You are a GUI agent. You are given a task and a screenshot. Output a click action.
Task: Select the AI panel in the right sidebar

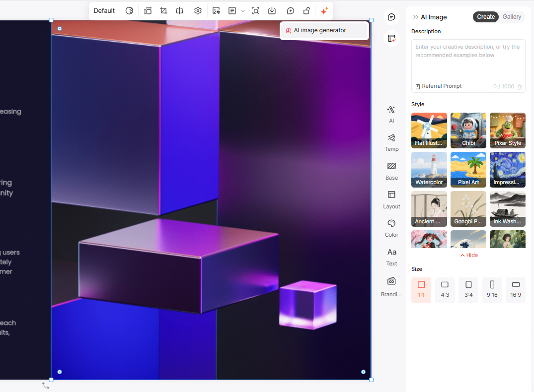[x=391, y=114]
